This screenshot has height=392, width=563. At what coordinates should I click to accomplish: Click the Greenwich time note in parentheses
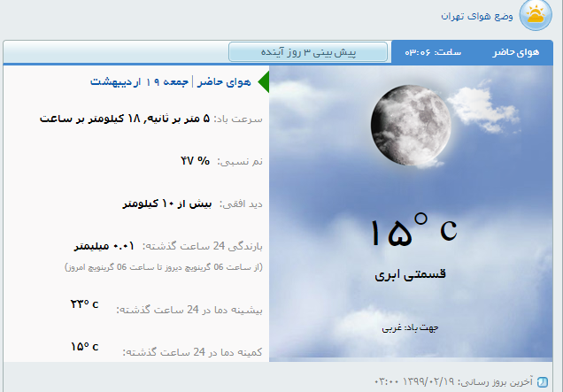(164, 267)
